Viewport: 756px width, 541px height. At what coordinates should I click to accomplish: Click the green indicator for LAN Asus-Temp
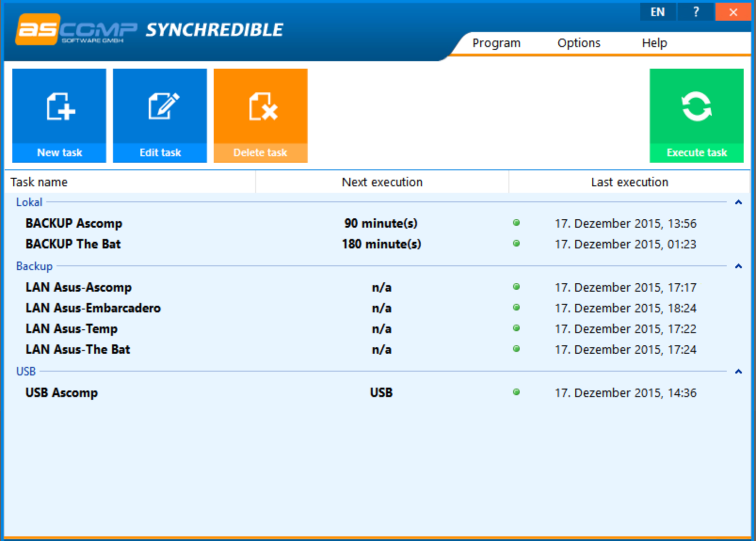pos(516,328)
